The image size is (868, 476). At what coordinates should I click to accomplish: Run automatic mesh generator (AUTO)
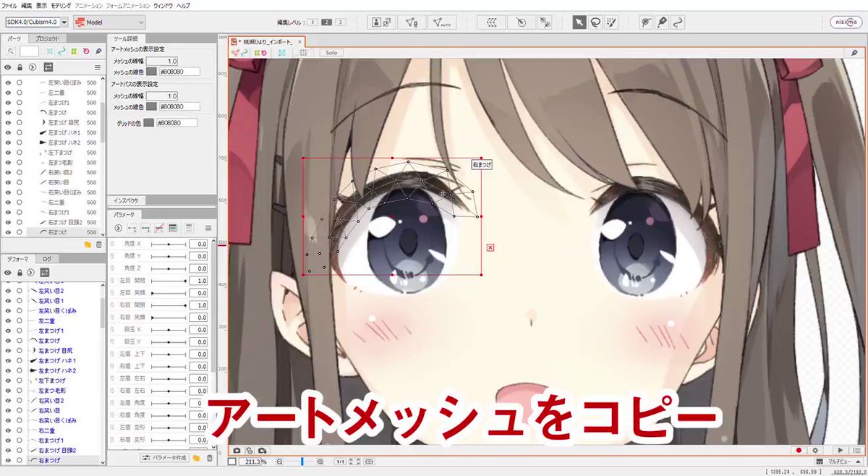click(x=443, y=22)
